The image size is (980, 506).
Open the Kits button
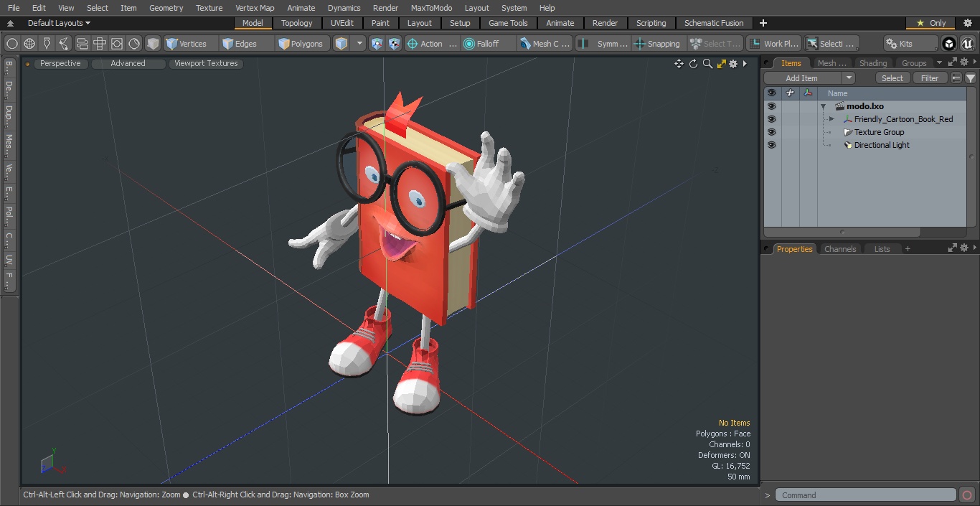[x=910, y=44]
